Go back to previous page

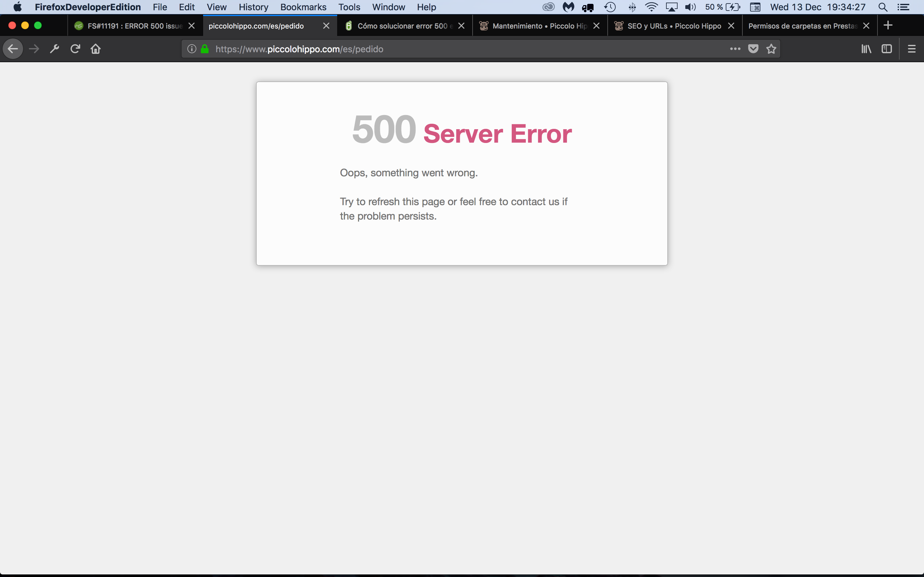[x=13, y=49]
